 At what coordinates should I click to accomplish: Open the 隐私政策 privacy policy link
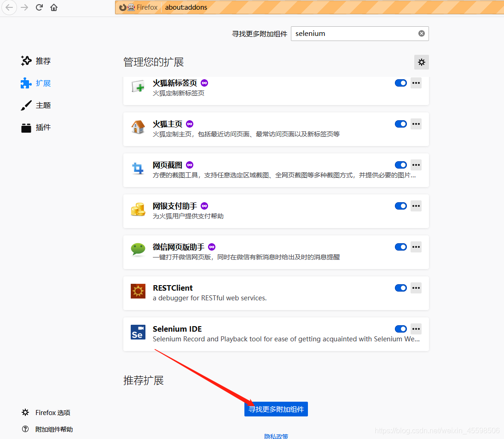(x=276, y=436)
